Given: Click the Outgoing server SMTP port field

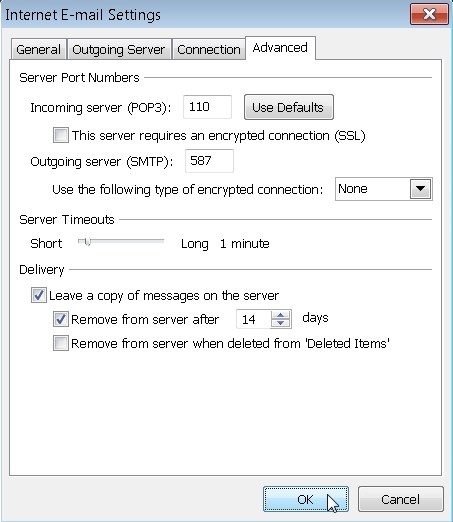Looking at the screenshot, I should (209, 161).
